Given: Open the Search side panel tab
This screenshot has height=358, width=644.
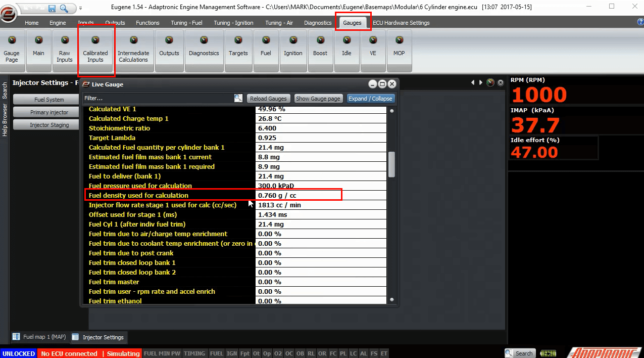Looking at the screenshot, I should (5, 91).
